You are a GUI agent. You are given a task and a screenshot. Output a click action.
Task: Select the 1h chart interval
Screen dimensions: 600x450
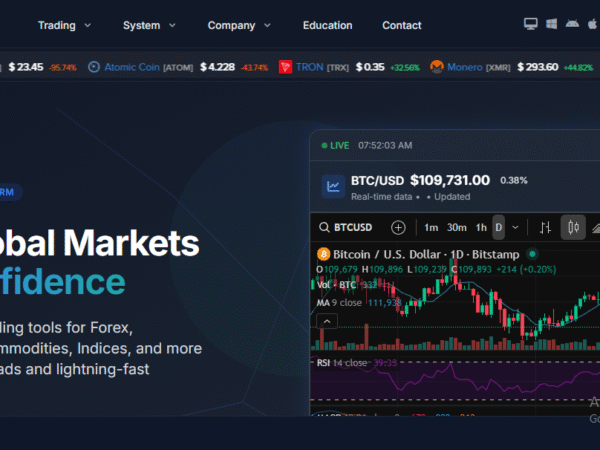coord(481,227)
